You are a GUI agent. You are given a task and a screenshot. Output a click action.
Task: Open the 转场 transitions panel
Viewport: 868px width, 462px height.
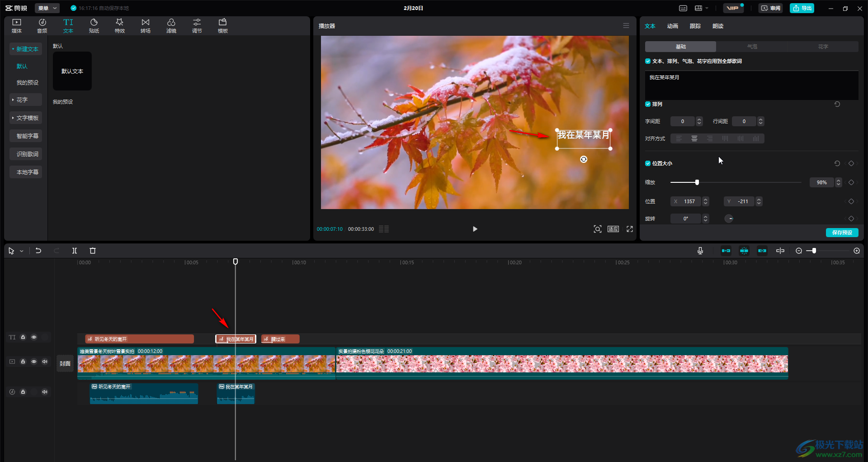click(146, 26)
